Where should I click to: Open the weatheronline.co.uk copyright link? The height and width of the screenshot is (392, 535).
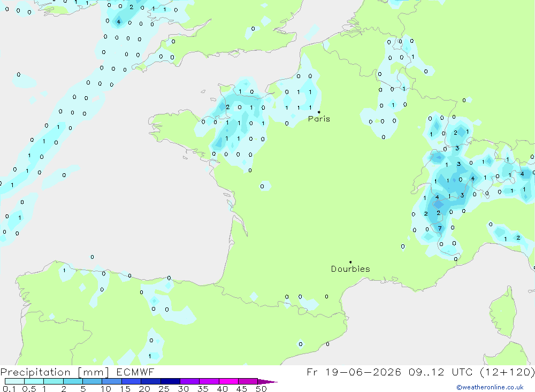click(x=490, y=387)
